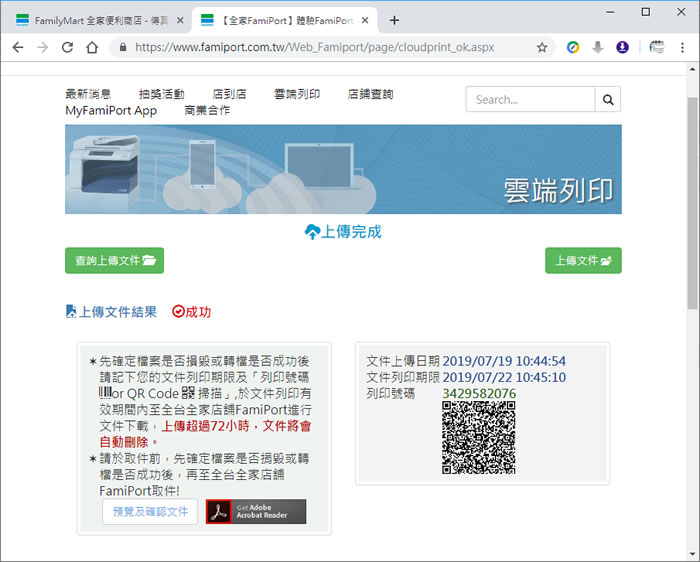Click the print QR code image

pyautogui.click(x=479, y=437)
